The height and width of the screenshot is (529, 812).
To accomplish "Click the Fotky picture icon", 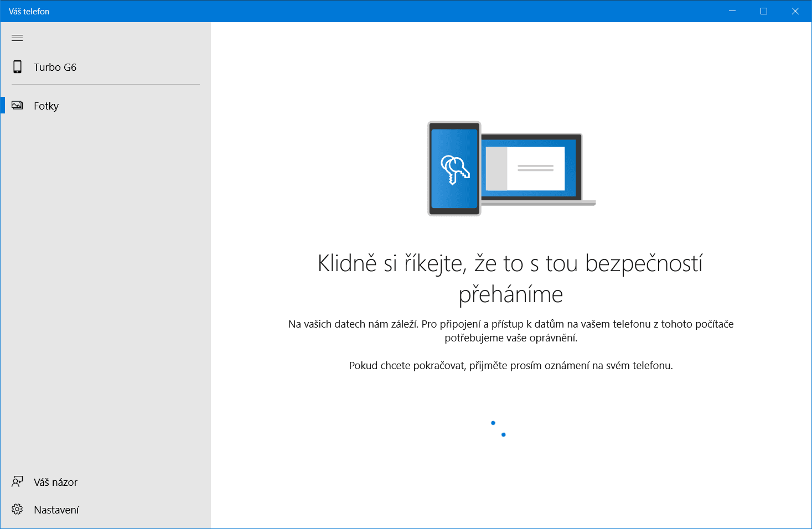I will 17,105.
